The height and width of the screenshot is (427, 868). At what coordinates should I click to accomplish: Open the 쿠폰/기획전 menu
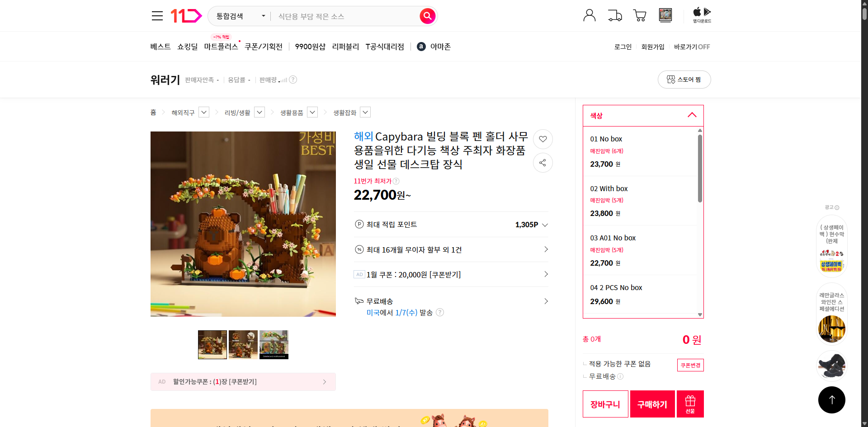tap(264, 46)
